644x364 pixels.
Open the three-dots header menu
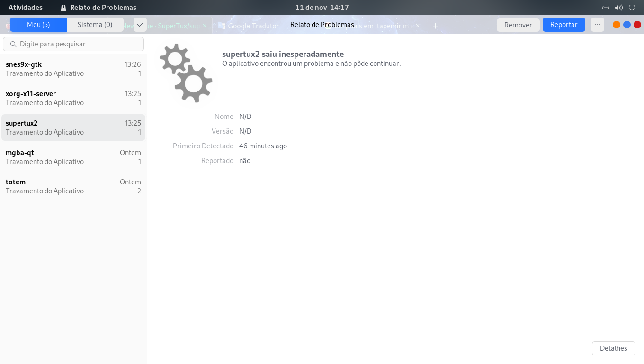598,25
